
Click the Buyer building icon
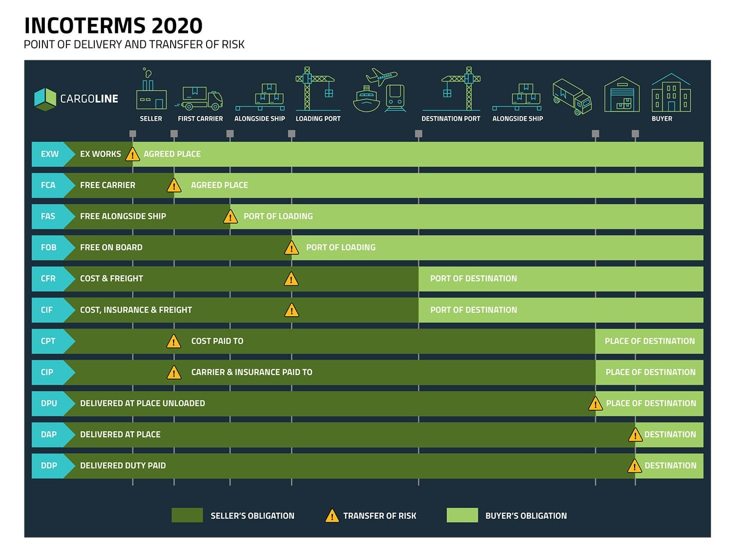671,93
